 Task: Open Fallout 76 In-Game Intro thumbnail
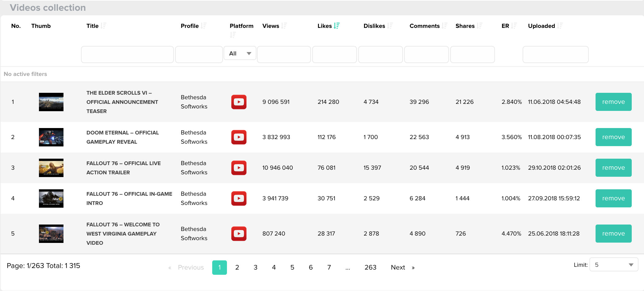coord(51,198)
